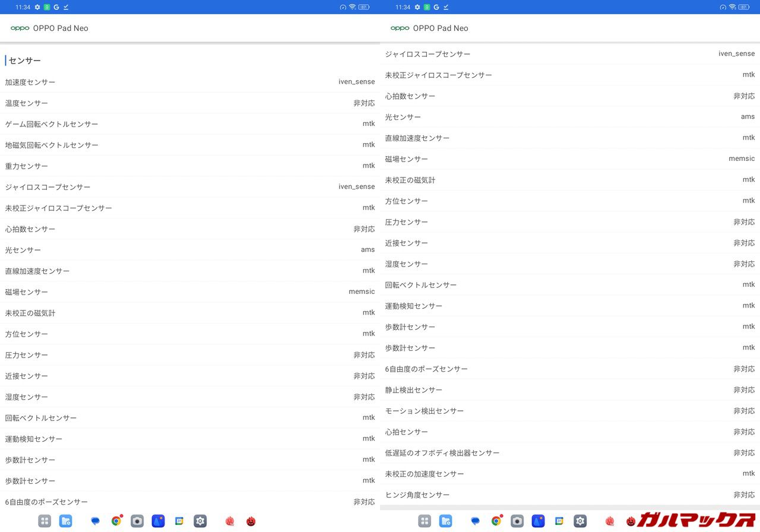Select the 加速度センサー row
Image resolution: width=760 pixels, height=532 pixels.
click(190, 82)
